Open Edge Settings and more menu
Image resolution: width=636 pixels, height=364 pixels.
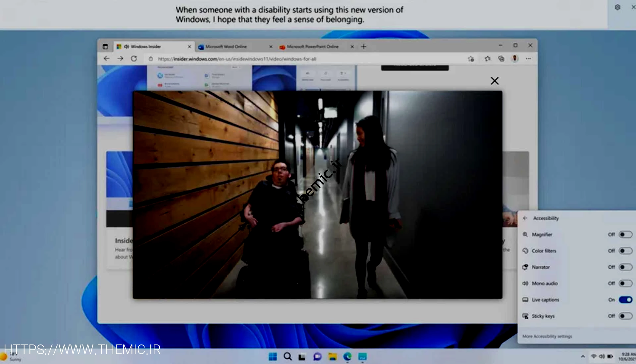point(528,59)
